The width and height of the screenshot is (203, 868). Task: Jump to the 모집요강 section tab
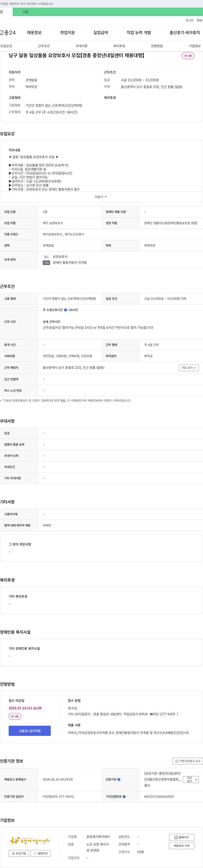6,46
